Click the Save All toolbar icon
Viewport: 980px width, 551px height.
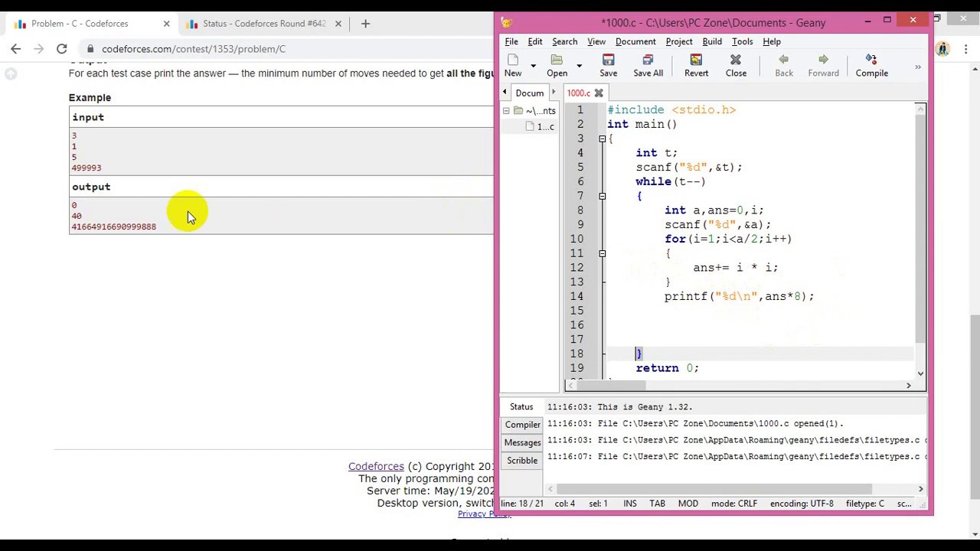click(x=648, y=65)
